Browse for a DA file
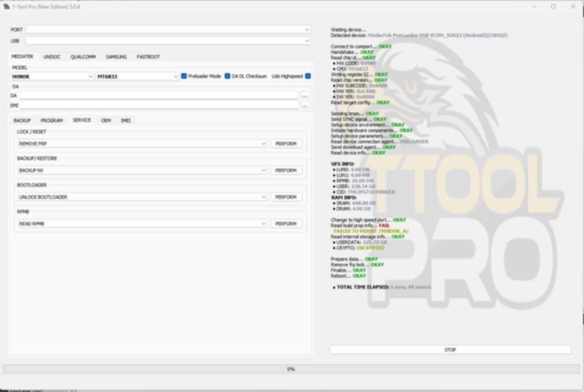 pyautogui.click(x=305, y=96)
